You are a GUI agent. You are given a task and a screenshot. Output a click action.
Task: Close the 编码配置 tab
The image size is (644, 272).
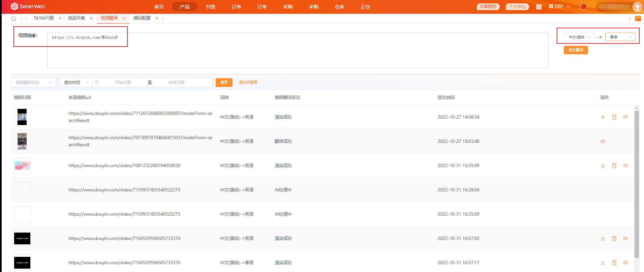point(157,18)
